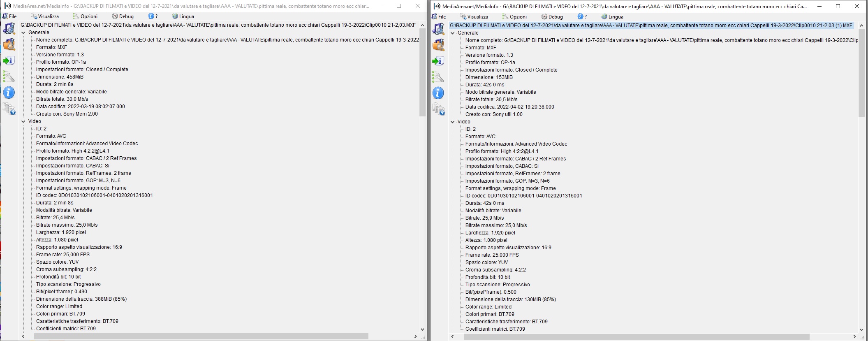Select file path root row ending Clip0010 21-2,03.MXF
The image size is (868, 341).
[218, 25]
